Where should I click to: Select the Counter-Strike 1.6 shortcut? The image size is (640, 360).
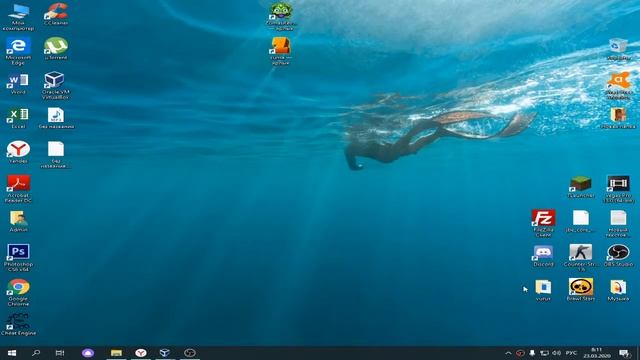581,258
